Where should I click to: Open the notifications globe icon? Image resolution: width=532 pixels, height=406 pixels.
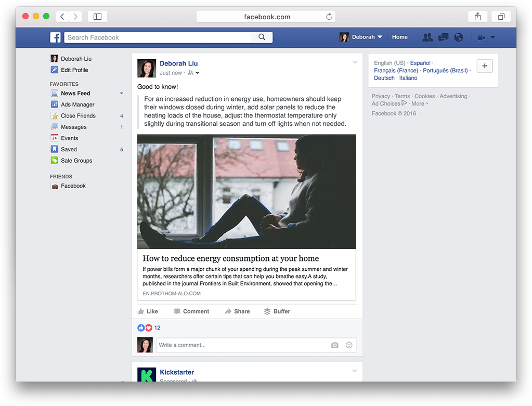(x=458, y=37)
